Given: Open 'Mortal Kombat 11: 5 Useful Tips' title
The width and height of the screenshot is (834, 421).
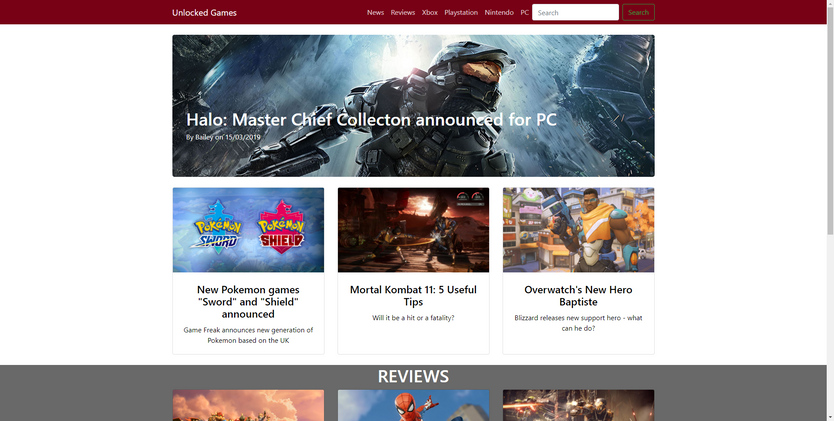Looking at the screenshot, I should pos(413,296).
